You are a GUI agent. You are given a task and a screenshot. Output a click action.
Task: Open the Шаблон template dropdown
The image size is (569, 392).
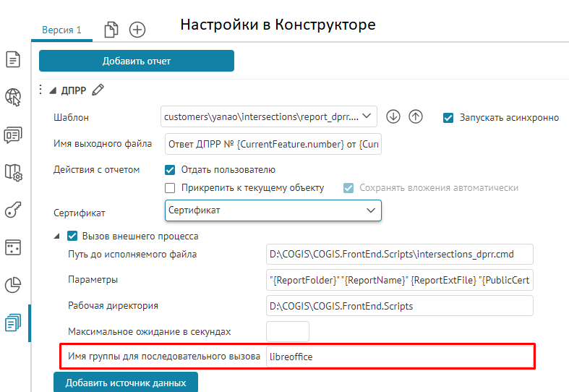(269, 116)
